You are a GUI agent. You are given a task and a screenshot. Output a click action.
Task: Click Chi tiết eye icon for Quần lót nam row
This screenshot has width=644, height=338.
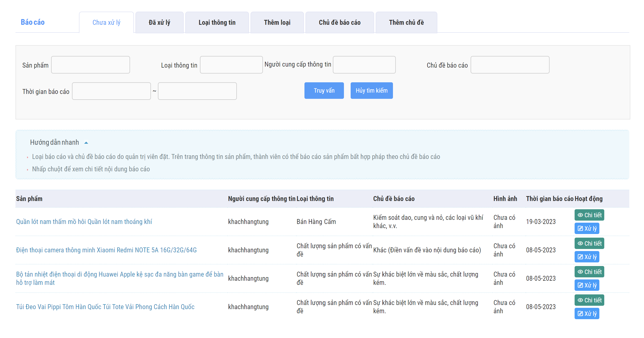580,215
